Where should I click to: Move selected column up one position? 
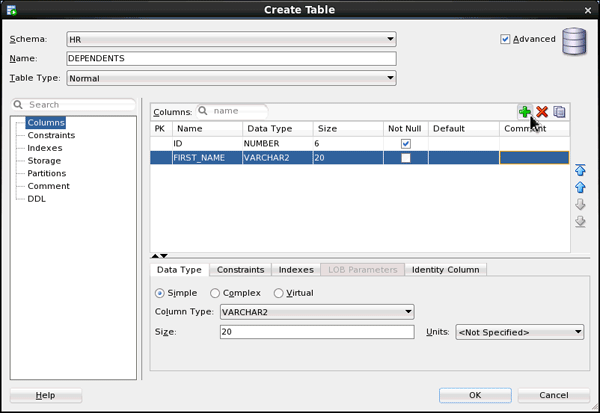pyautogui.click(x=579, y=187)
